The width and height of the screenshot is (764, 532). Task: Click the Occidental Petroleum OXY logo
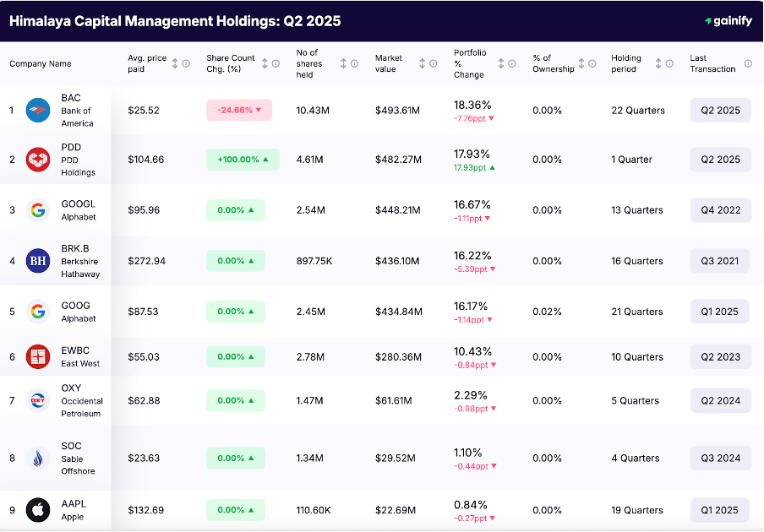pos(38,400)
